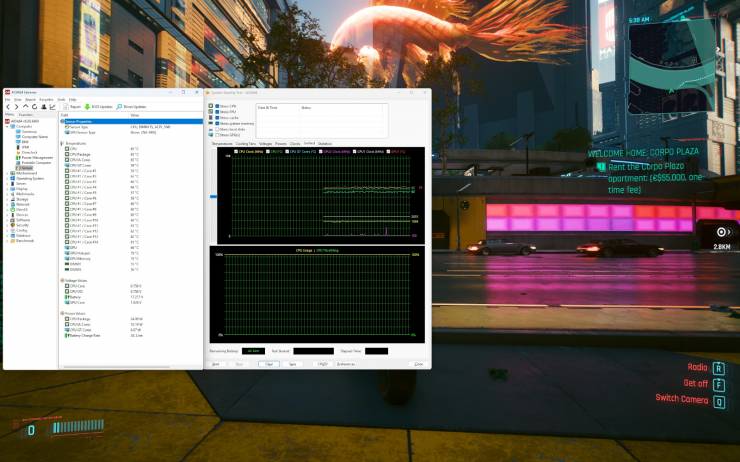Viewport: 740px width, 462px height.
Task: Select Security category in tree
Action: (x=20, y=225)
